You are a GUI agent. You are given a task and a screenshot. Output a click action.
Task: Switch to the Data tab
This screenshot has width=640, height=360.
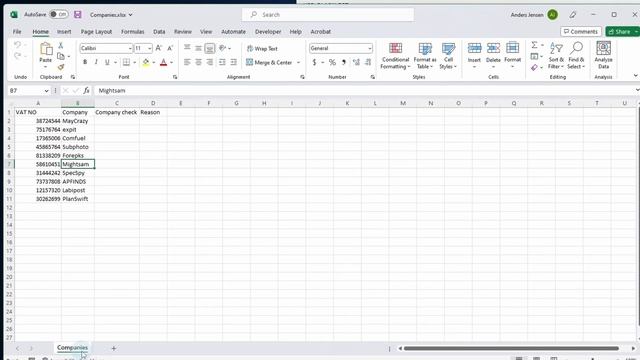[159, 32]
